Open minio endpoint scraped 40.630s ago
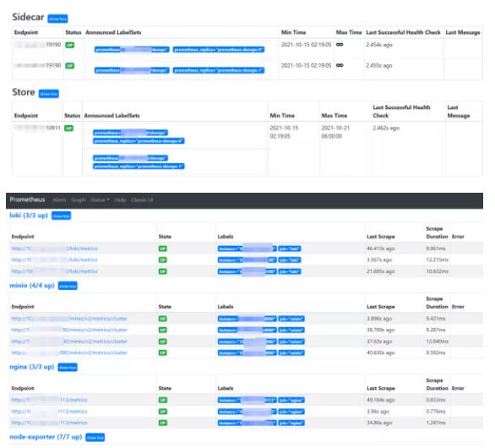Viewport: 495px width, 448px height. point(69,352)
